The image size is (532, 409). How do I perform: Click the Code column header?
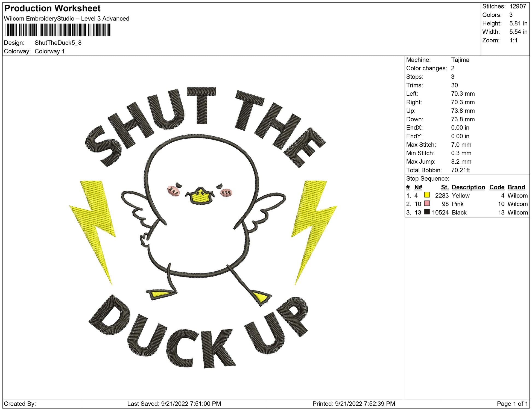[497, 187]
